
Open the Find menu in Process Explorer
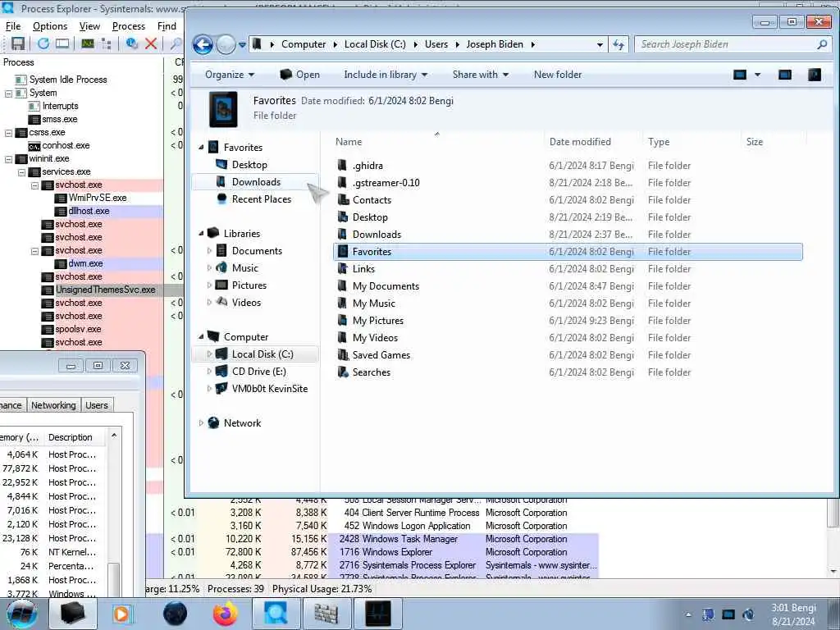point(167,26)
